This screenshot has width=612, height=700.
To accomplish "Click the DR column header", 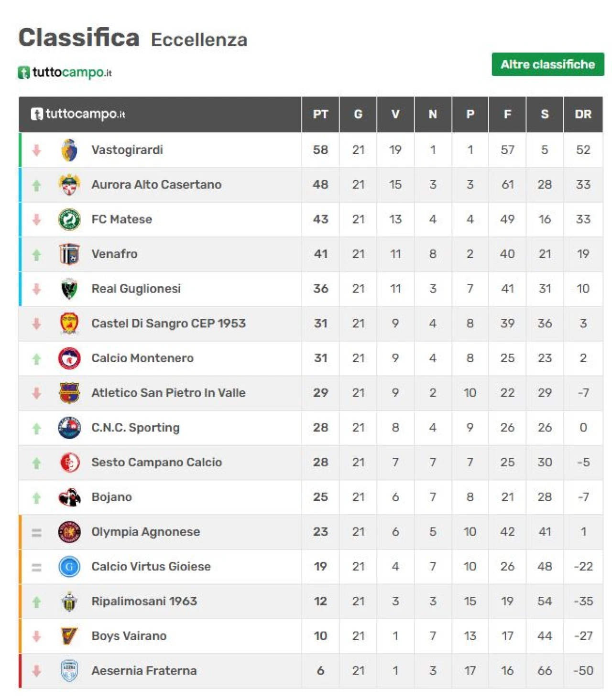I will pos(583,114).
